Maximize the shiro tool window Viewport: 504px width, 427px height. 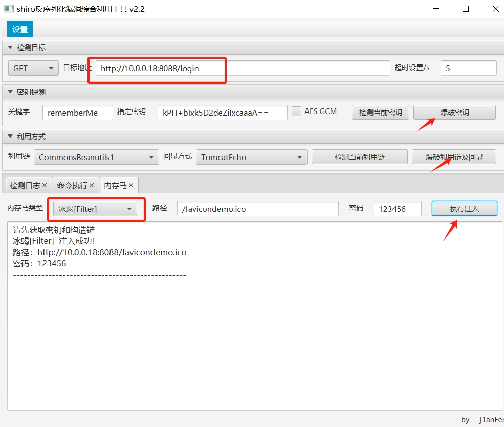466,9
